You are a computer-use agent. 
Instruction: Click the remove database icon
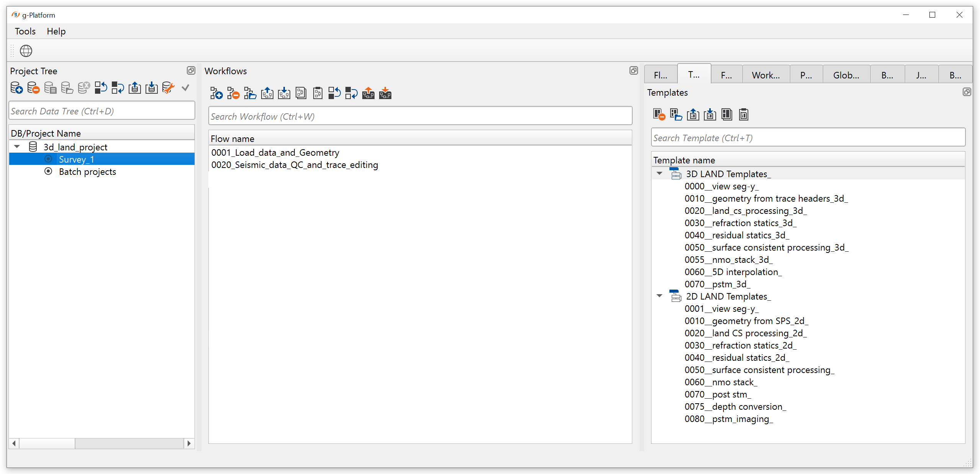33,88
